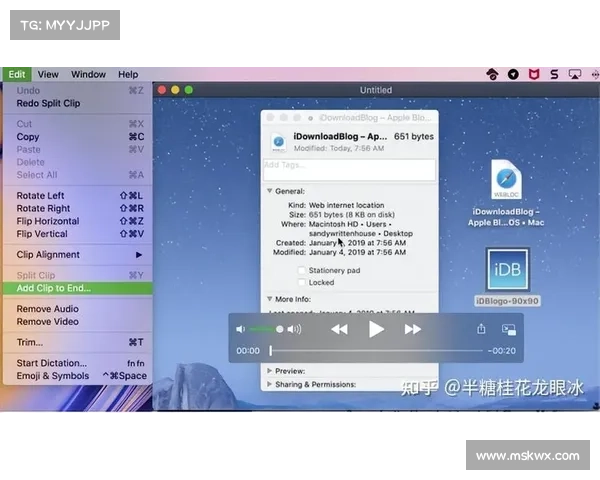The height and width of the screenshot is (480, 600).
Task: Open the Clip Alignment submenu
Action: coord(78,255)
